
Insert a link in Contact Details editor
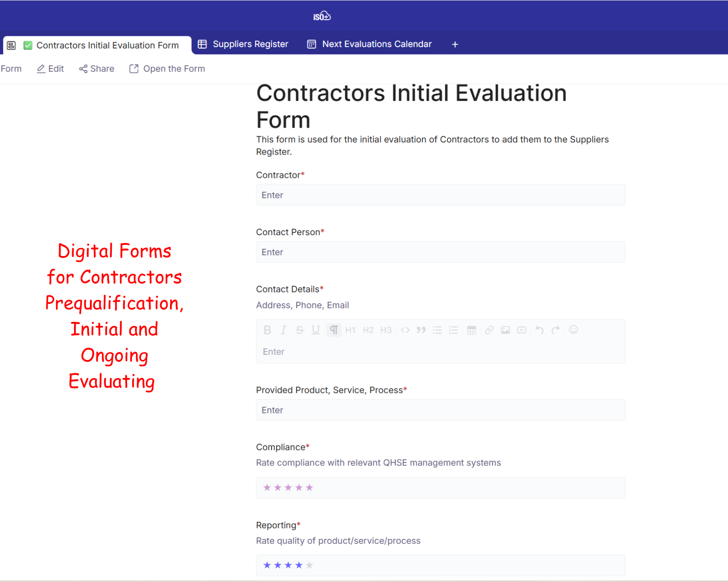pyautogui.click(x=489, y=330)
